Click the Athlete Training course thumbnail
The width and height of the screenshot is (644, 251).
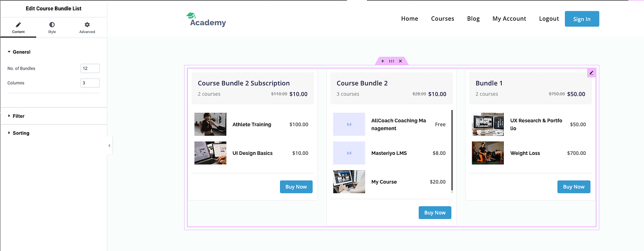(x=210, y=124)
